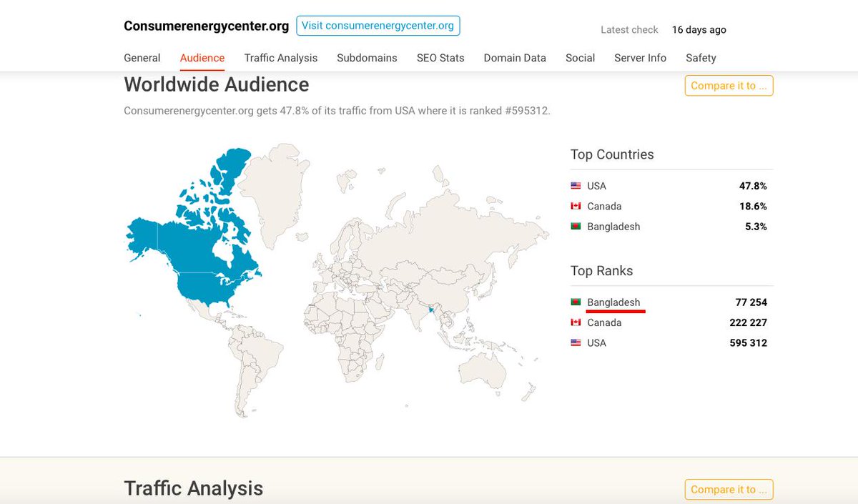Click the USA flag icon in Top Ranks

576,343
